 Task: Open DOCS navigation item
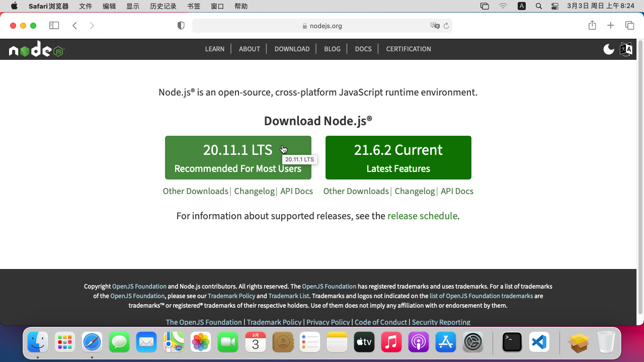(x=363, y=49)
